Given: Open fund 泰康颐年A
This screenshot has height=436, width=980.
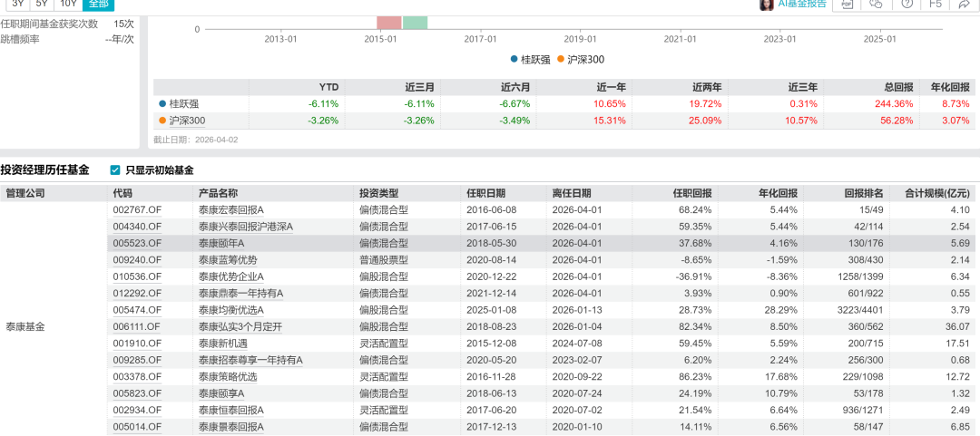Looking at the screenshot, I should pos(221,243).
